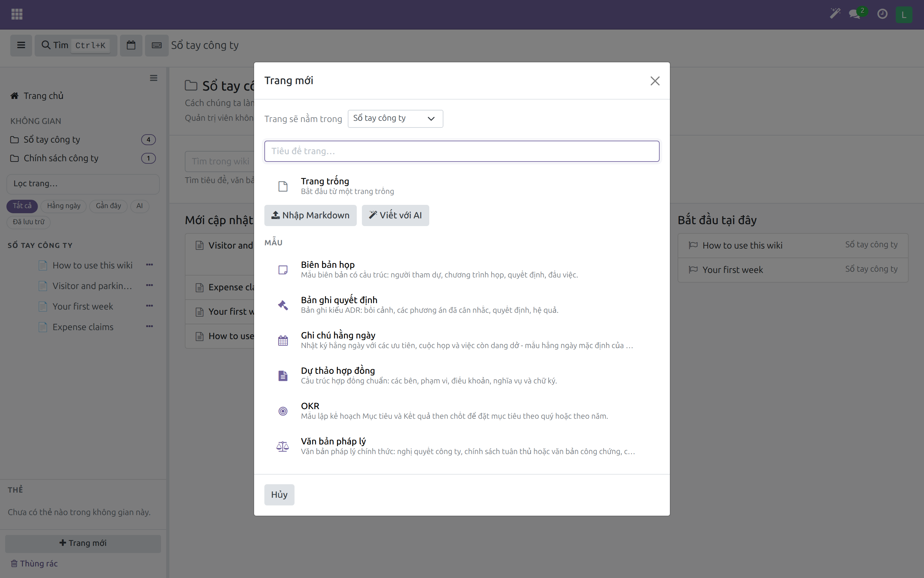Click the Trang mới button in sidebar
The image size is (924, 578).
[x=83, y=543]
